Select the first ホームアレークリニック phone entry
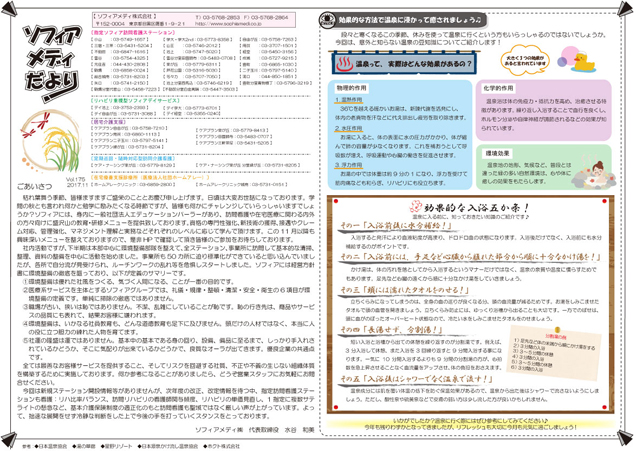Screen dimensions: 636x451 [133, 185]
